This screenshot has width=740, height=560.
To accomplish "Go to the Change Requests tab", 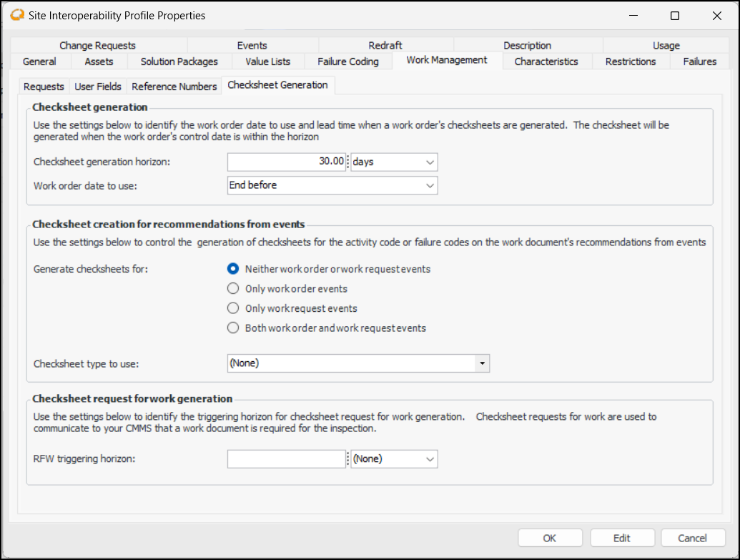I will pyautogui.click(x=97, y=45).
